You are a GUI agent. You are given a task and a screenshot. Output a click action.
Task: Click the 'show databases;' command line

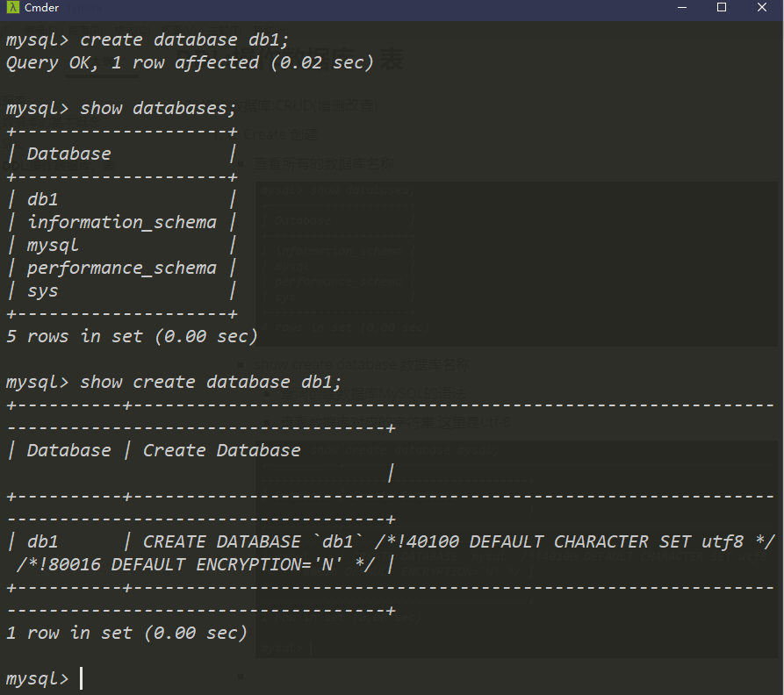(120, 109)
